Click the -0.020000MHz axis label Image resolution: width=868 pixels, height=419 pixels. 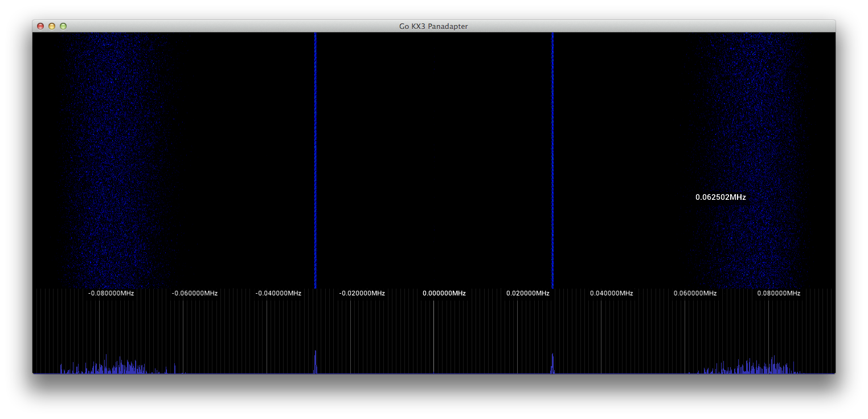coord(362,293)
